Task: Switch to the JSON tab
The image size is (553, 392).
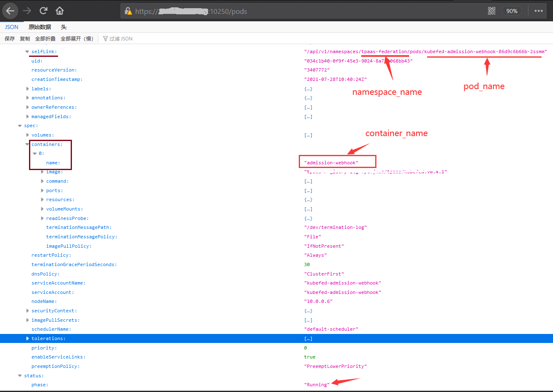Action: [11, 27]
